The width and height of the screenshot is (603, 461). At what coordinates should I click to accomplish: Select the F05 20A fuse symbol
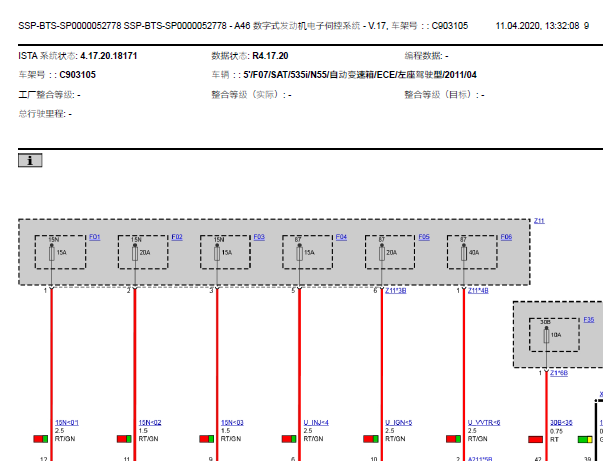click(x=381, y=254)
